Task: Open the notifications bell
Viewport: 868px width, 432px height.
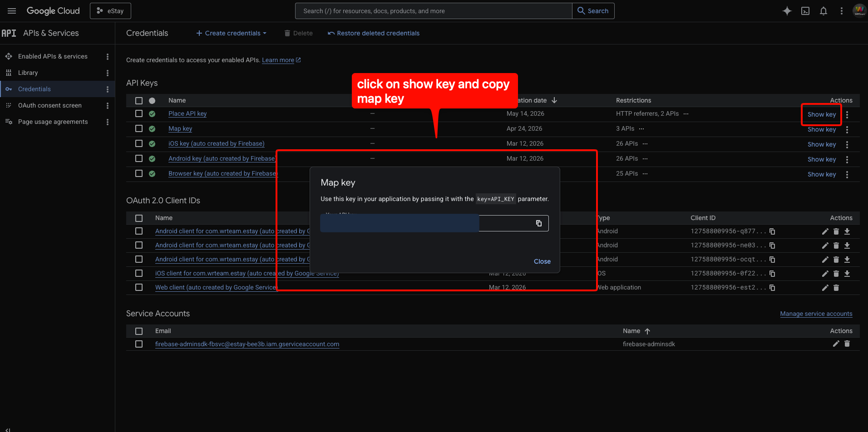Action: [824, 11]
